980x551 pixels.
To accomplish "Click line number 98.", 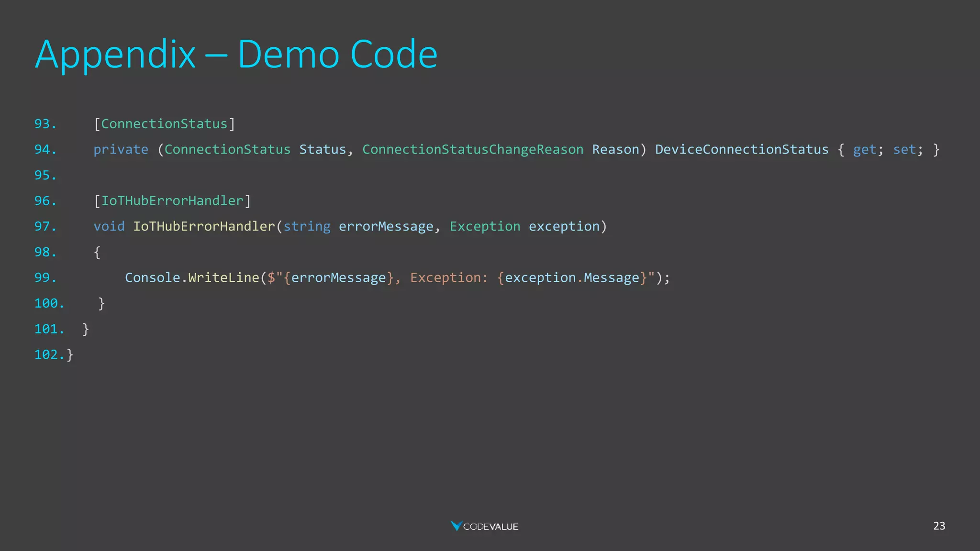I will click(x=45, y=252).
